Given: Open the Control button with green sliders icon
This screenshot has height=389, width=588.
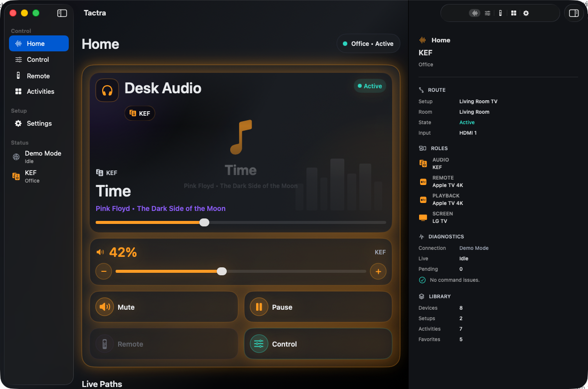Looking at the screenshot, I should 318,344.
